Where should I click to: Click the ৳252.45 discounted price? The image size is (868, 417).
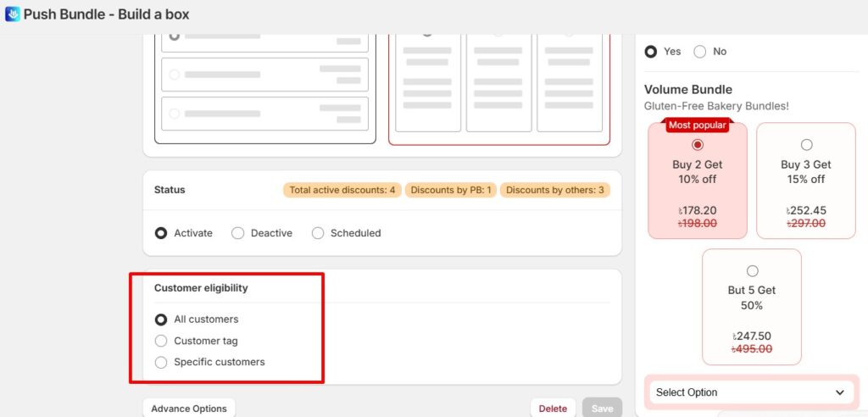[x=806, y=210]
